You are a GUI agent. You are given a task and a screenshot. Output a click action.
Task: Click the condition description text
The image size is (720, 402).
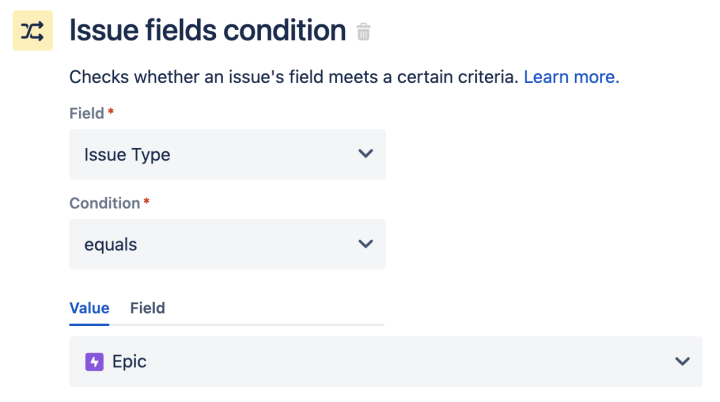293,77
